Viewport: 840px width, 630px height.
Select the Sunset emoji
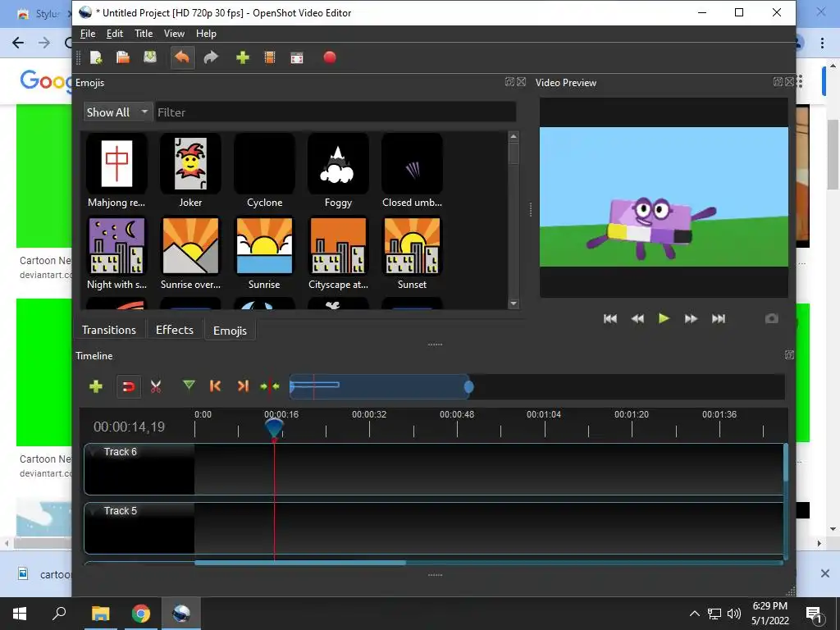412,253
